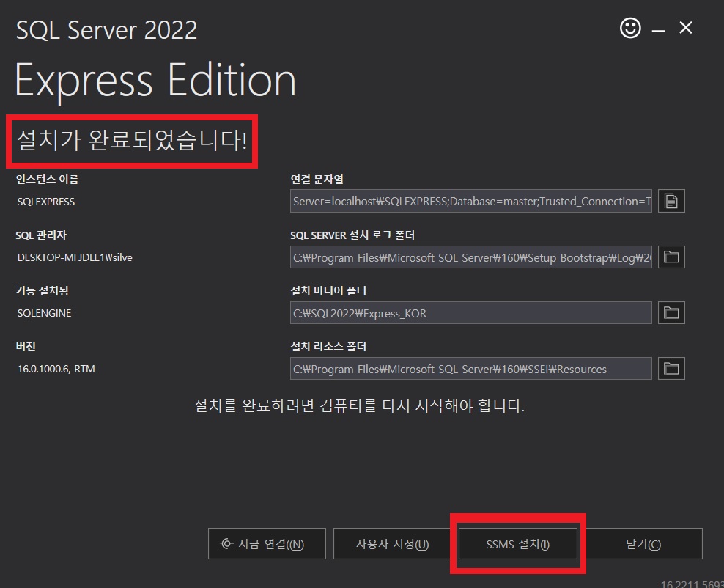The width and height of the screenshot is (724, 588).
Task: Click the smiley feedback icon
Action: (x=630, y=28)
